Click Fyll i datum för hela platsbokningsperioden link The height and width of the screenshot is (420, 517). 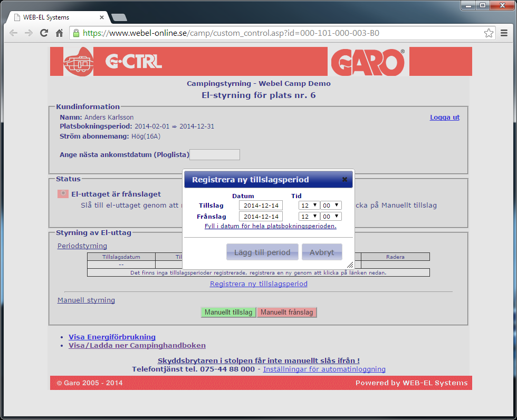click(x=270, y=226)
